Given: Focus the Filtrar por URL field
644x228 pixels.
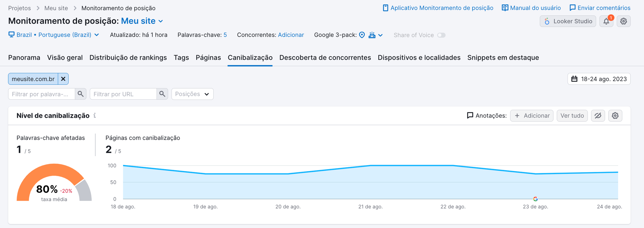Looking at the screenshot, I should click(x=123, y=94).
